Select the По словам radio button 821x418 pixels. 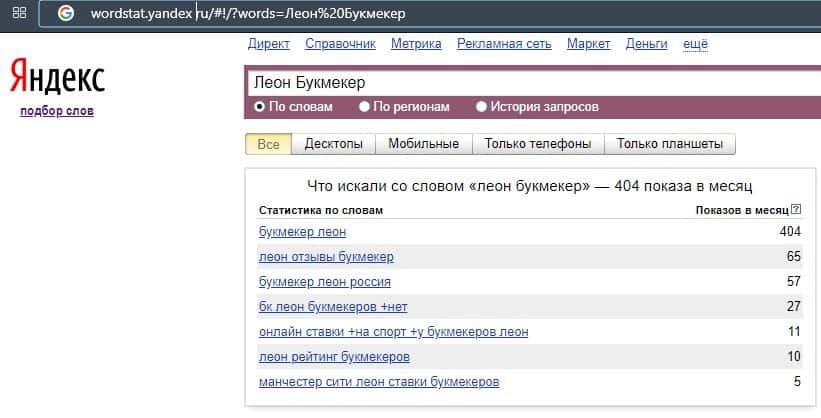(x=260, y=107)
